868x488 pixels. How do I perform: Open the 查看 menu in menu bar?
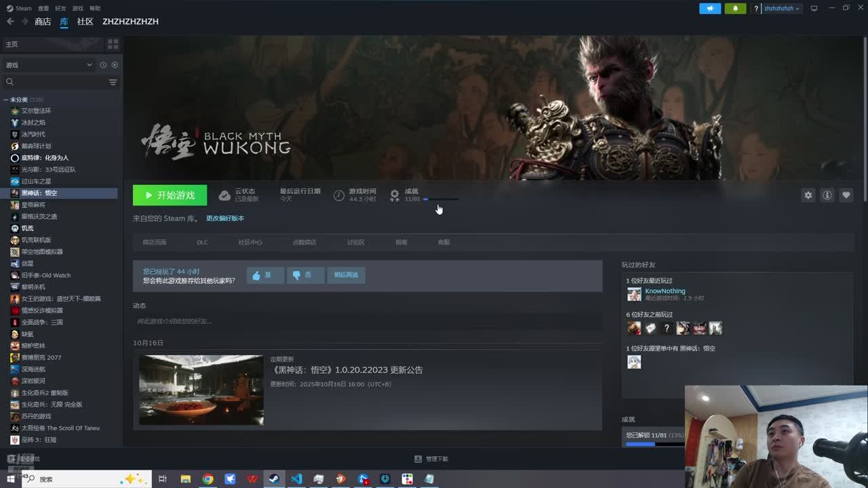(x=43, y=8)
